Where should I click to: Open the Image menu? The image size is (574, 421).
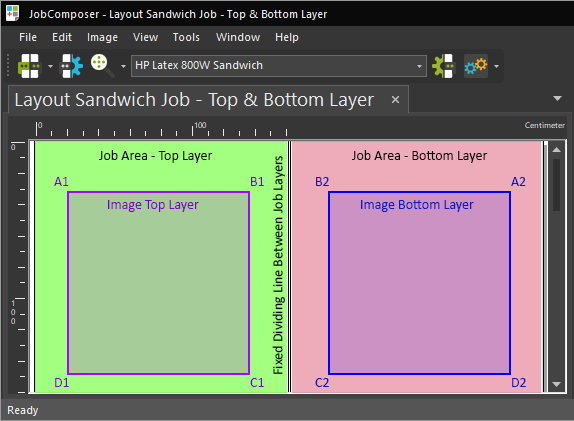102,37
